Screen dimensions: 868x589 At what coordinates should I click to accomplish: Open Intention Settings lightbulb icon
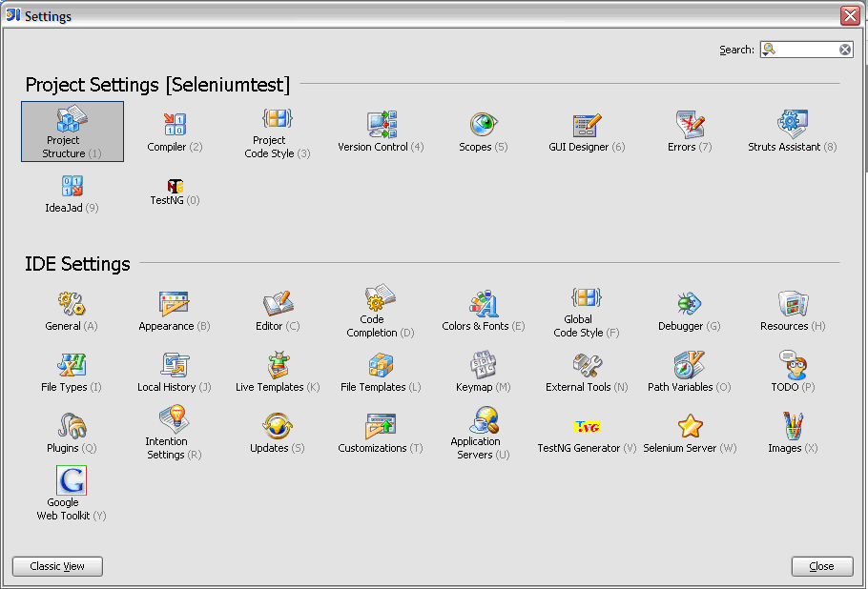(x=175, y=418)
